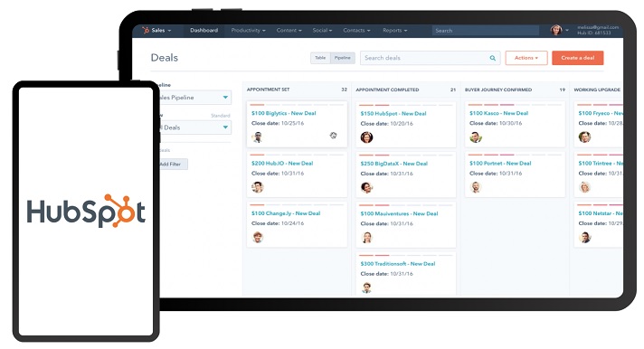
Task: Click the progress stage bar on the Traditionsoft card
Action: pyautogui.click(x=405, y=255)
